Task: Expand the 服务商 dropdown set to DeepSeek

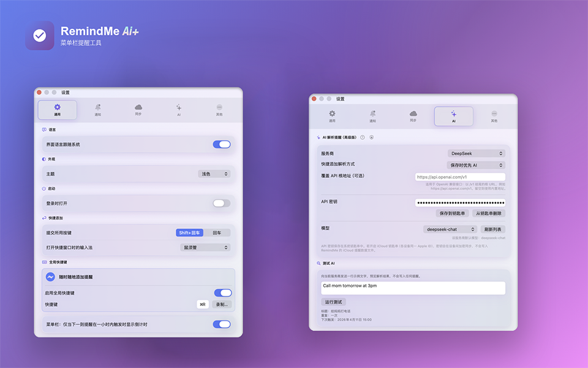Action: pos(476,153)
